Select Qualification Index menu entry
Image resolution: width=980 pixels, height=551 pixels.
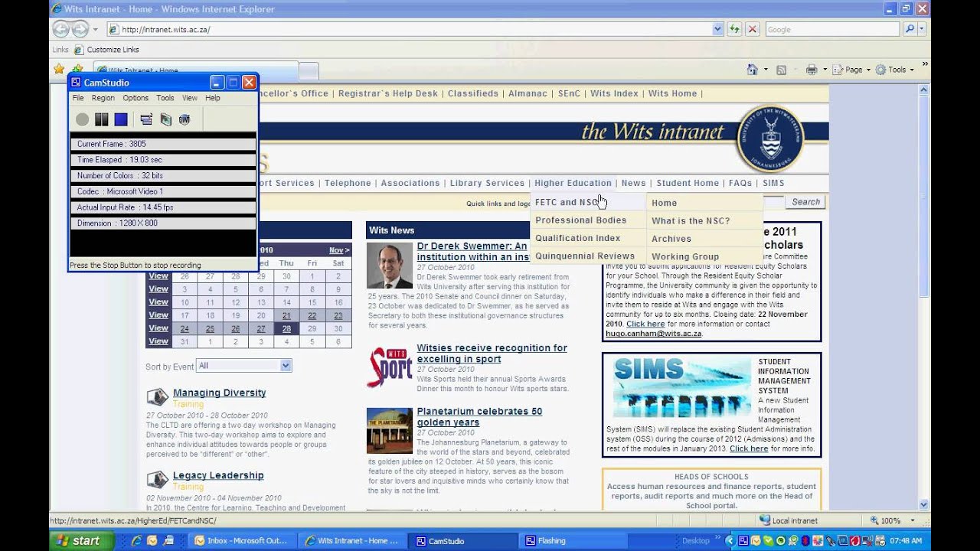[587, 238]
